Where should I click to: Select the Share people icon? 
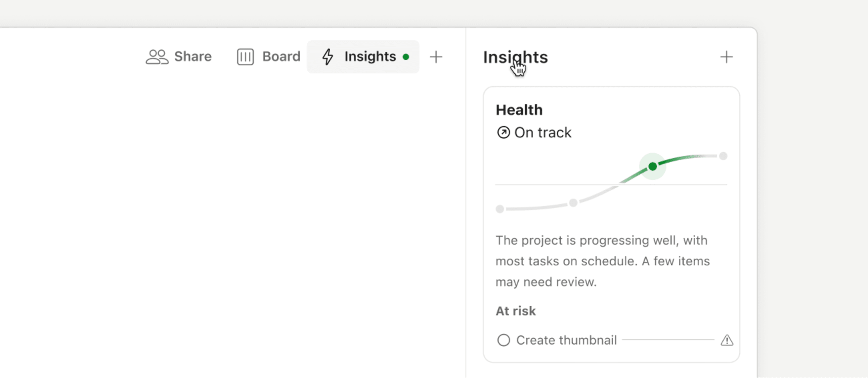157,57
